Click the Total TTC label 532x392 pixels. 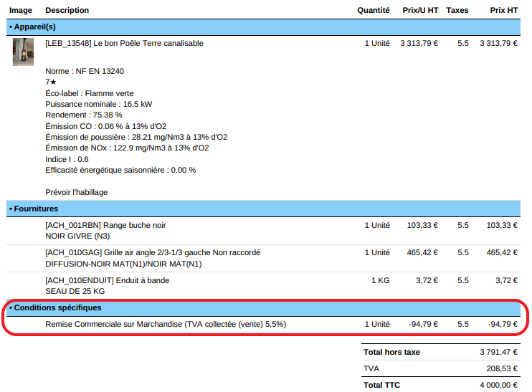381,386
